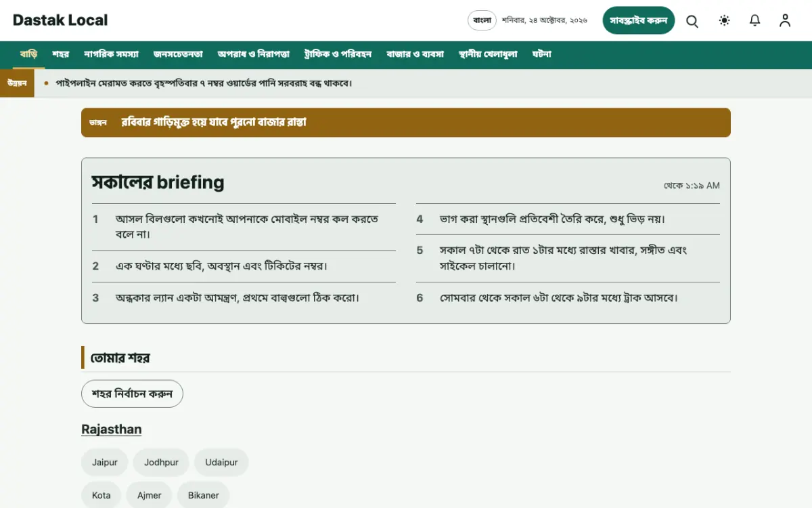Viewport: 812px width, 508px height.
Task: Open নাগরিক সমস্যা nav item
Action: tap(112, 54)
